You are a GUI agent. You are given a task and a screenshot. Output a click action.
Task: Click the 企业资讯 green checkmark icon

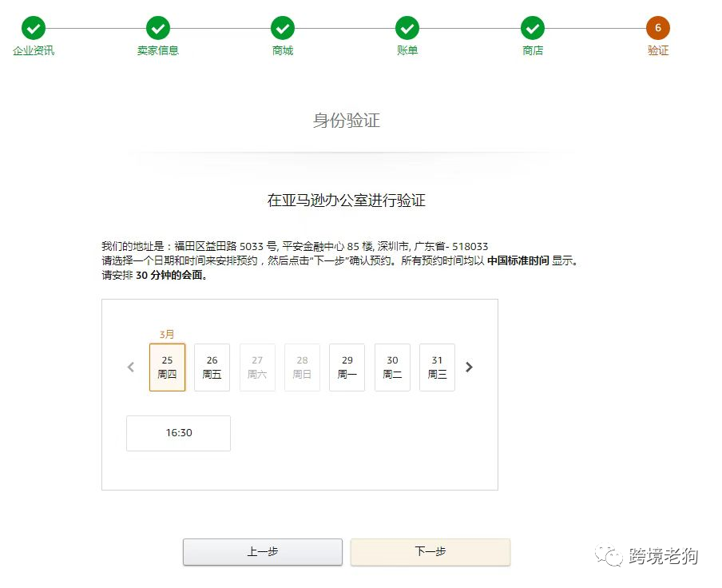pyautogui.click(x=34, y=27)
